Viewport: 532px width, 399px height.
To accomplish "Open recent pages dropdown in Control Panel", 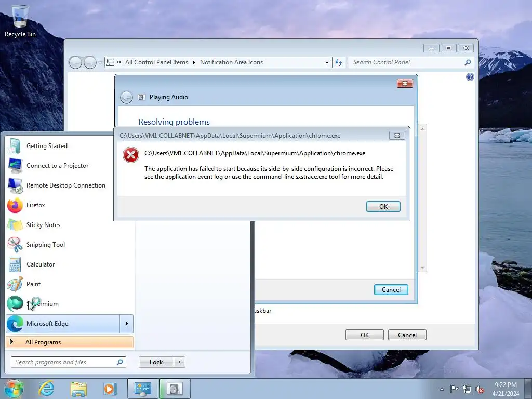I will (x=100, y=63).
